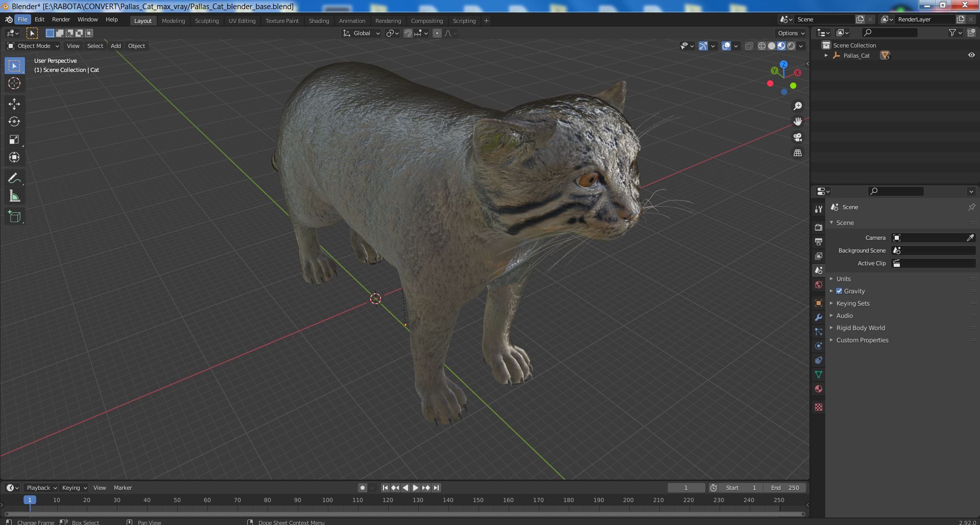Viewport: 980px width, 525px height.
Task: Jump to the end frame
Action: [x=436, y=488]
